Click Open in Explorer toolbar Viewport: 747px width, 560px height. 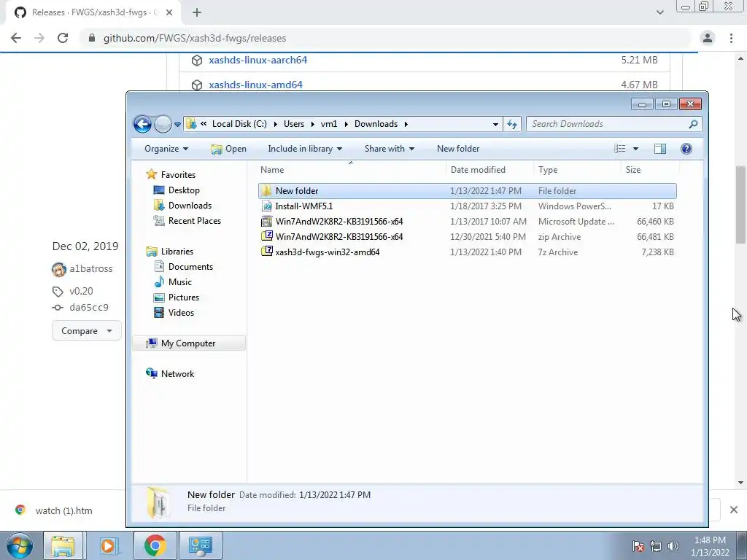[x=228, y=149]
